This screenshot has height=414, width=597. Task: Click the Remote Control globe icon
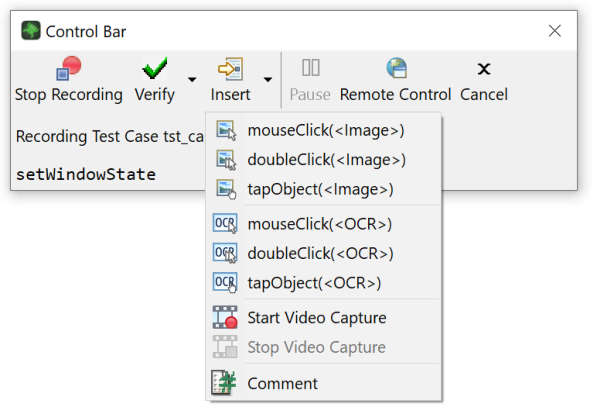(x=396, y=68)
